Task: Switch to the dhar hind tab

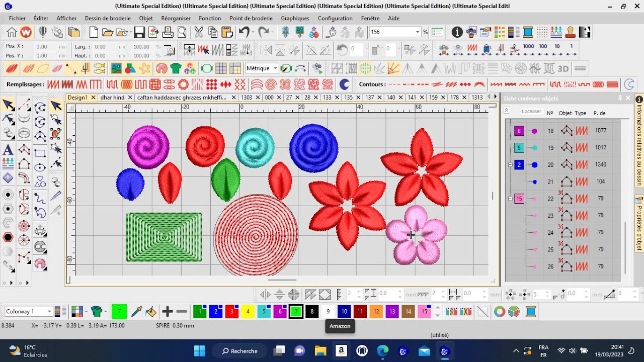Action: [113, 98]
